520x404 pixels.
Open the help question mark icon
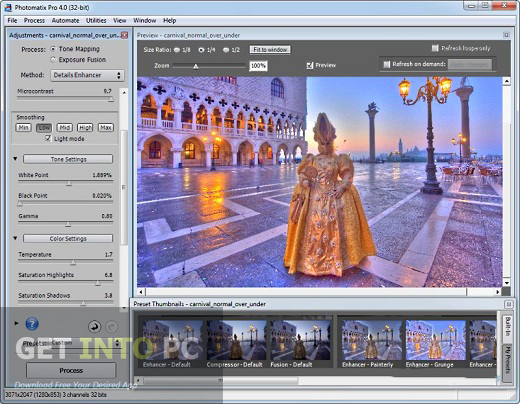tap(32, 324)
